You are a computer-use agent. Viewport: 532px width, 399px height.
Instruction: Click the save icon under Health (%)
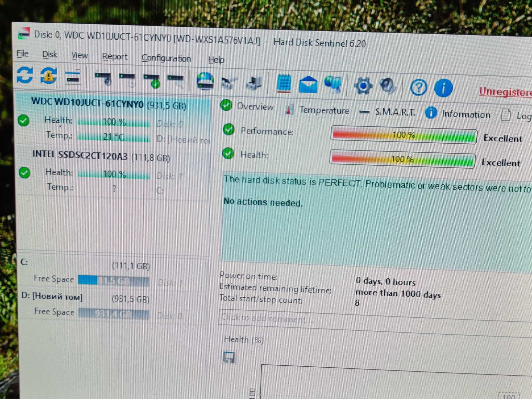pos(229,357)
